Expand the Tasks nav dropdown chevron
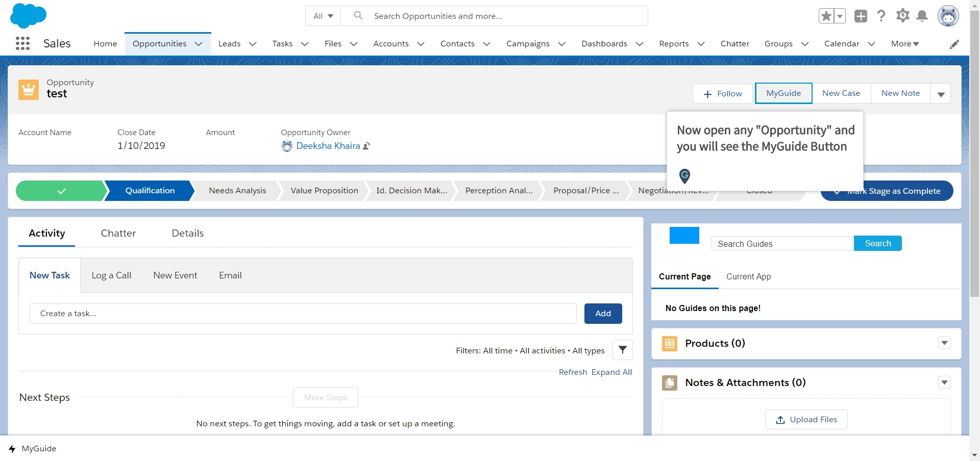This screenshot has height=461, width=980. 305,44
